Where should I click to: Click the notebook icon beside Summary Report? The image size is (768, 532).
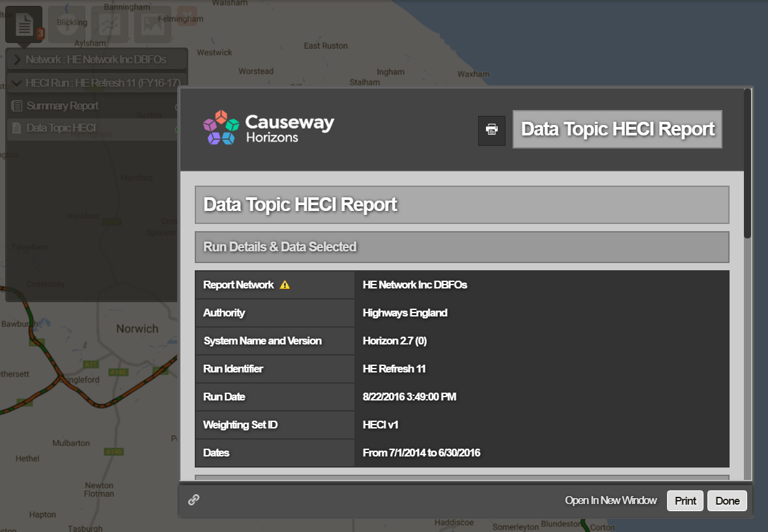tap(17, 105)
